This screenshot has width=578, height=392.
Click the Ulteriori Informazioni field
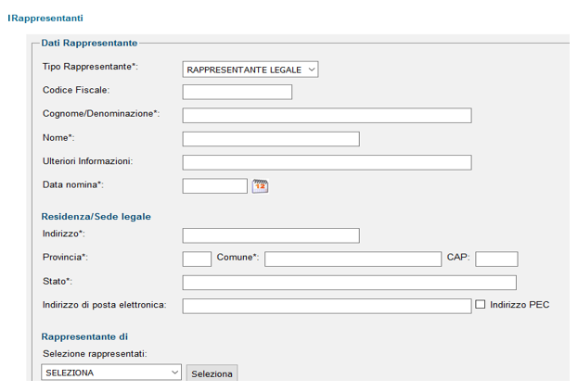coord(327,162)
